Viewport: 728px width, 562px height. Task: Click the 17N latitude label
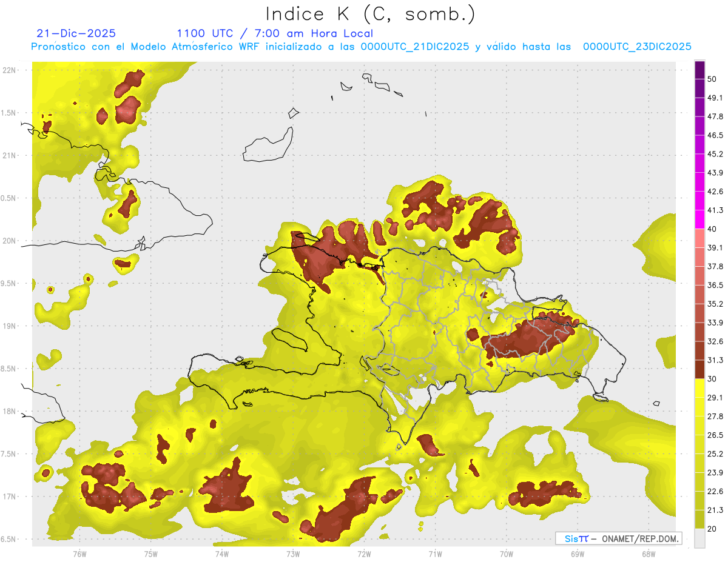pos(10,497)
